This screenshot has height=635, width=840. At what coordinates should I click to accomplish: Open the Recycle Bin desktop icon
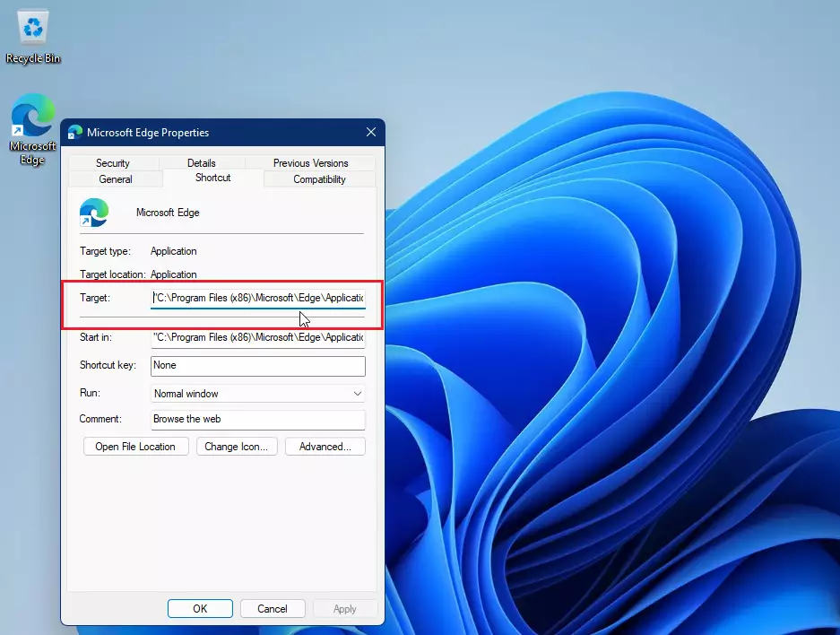[x=32, y=36]
